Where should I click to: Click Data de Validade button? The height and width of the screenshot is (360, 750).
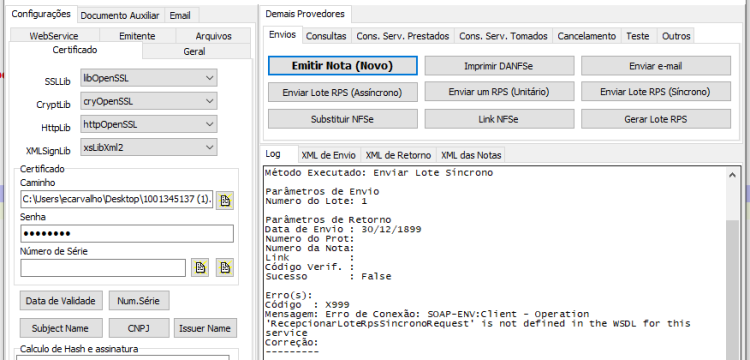(x=61, y=301)
